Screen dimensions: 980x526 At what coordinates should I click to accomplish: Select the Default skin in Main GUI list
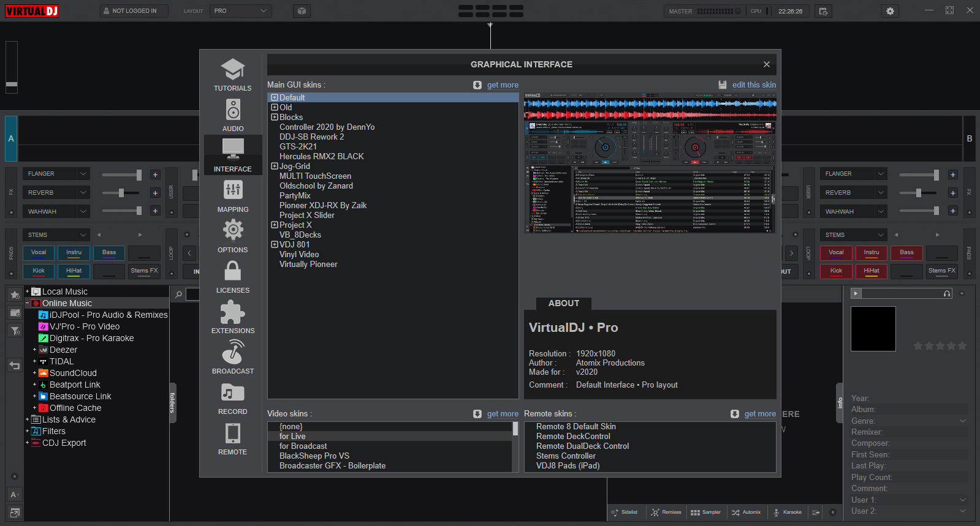coord(393,98)
